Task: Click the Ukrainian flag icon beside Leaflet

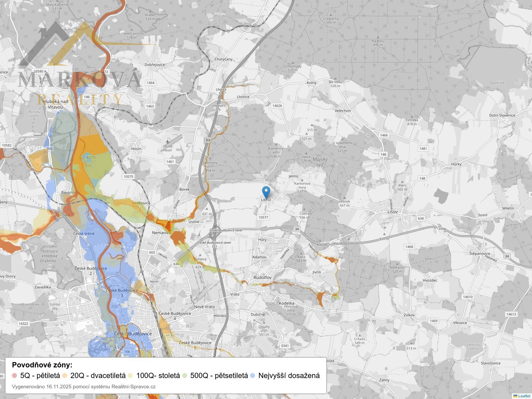Action: click(x=515, y=396)
